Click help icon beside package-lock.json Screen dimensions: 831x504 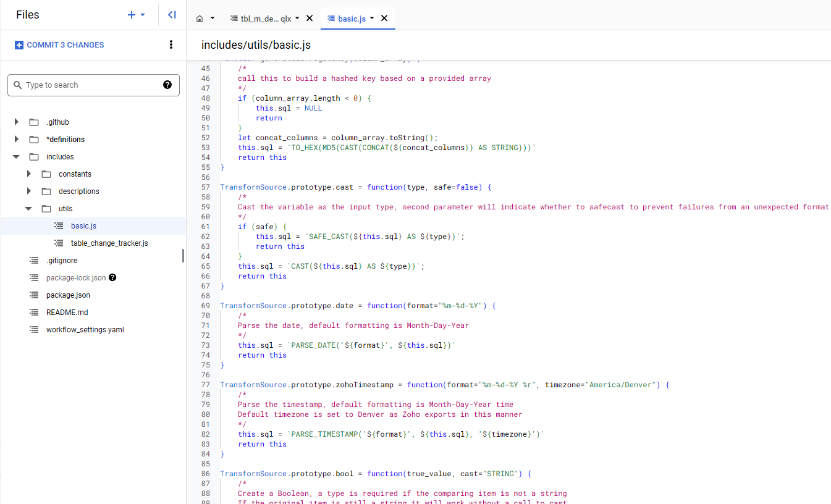click(x=112, y=278)
